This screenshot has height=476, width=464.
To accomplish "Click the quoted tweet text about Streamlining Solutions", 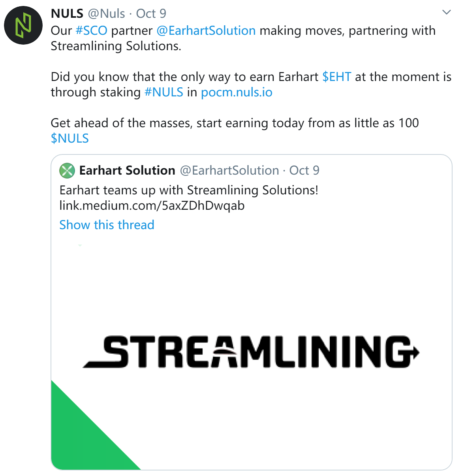I will point(189,190).
